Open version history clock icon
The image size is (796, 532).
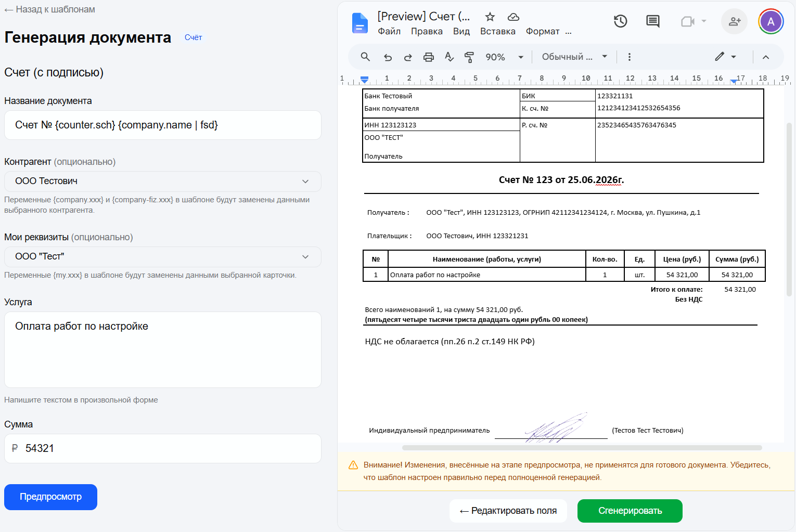click(x=620, y=21)
